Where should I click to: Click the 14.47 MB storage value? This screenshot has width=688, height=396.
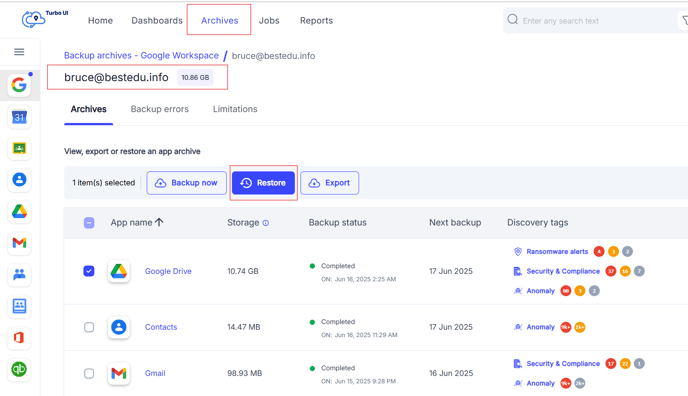click(x=244, y=327)
